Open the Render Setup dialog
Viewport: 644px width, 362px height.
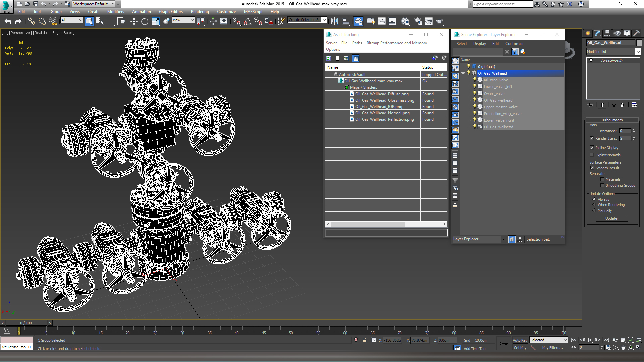tap(418, 21)
